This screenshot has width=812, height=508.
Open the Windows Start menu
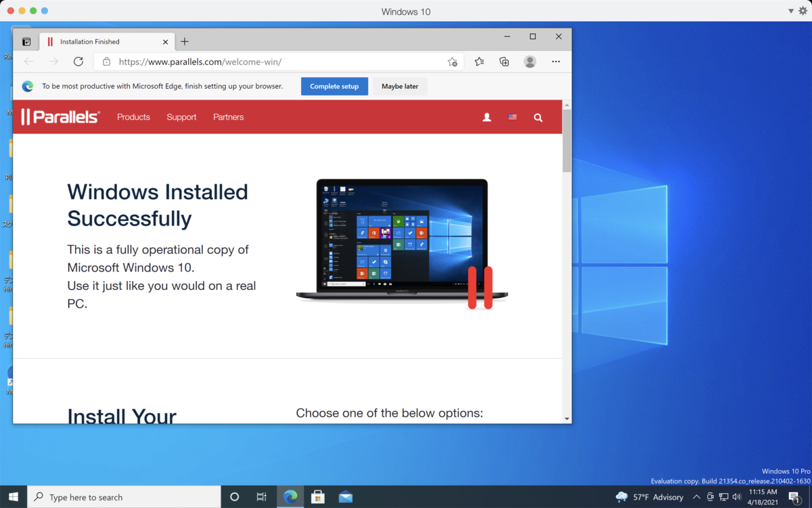point(14,497)
